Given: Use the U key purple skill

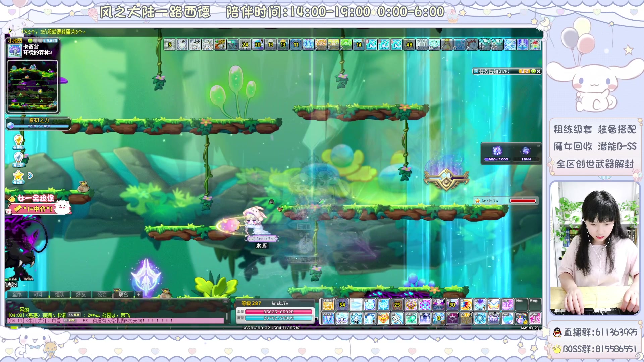Looking at the screenshot, I should point(425,305).
